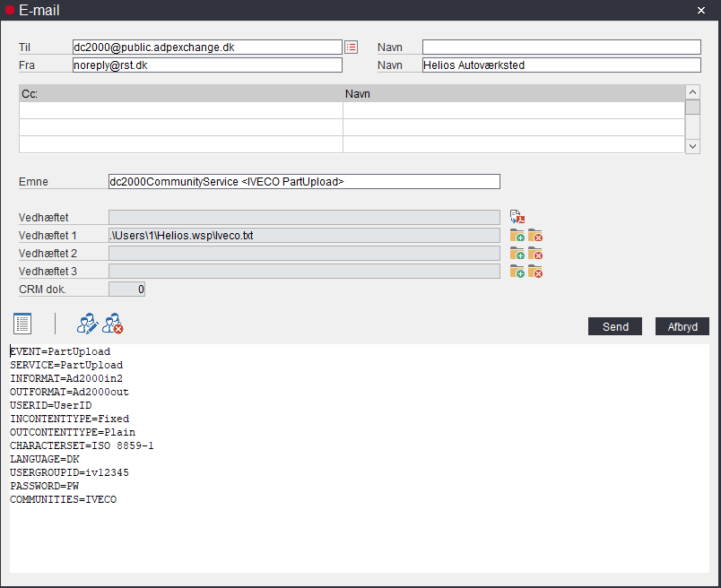Click the OUTFORMAT=Ad2000out line
The image size is (721, 588).
pos(69,392)
